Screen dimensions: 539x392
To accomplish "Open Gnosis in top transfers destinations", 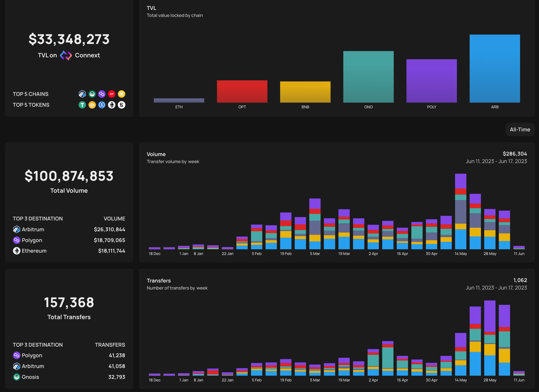I will click(30, 377).
